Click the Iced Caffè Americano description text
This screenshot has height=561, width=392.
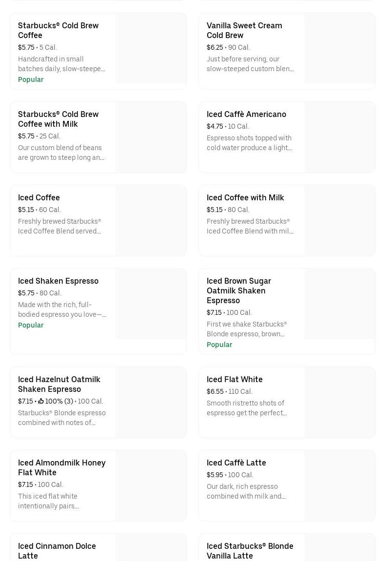(249, 143)
